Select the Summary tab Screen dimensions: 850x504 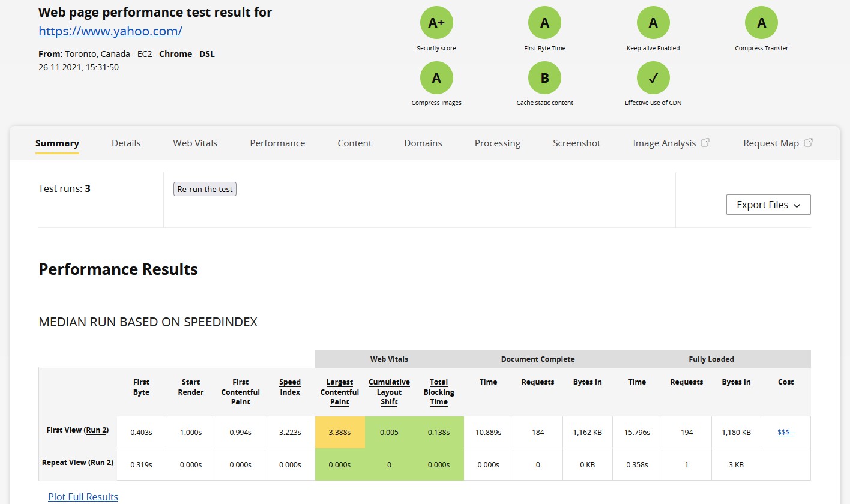(x=57, y=143)
